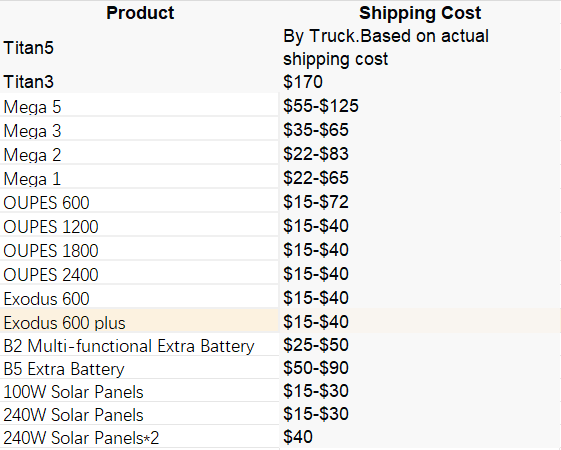
Task: Select the B5 Extra Battery cell
Action: pos(140,368)
